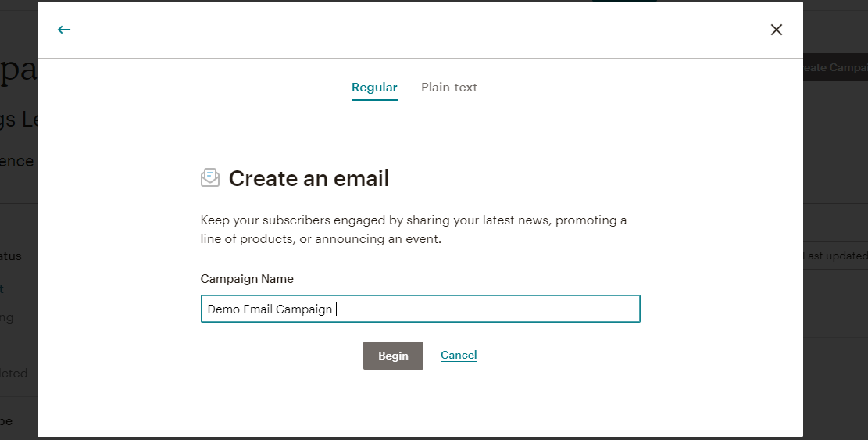Click the Cancel link
The image size is (868, 440).
pos(459,355)
